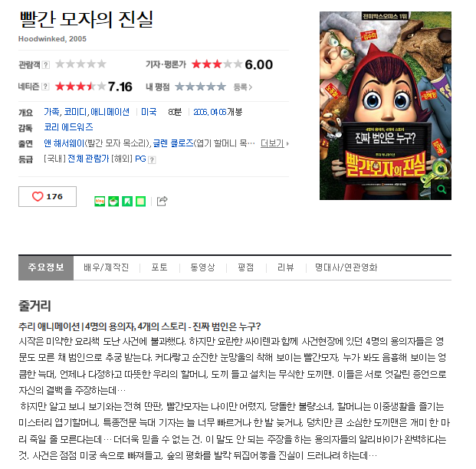This screenshot has width=476, height=469.
Task: Open the share arrow icon
Action: [x=162, y=201]
